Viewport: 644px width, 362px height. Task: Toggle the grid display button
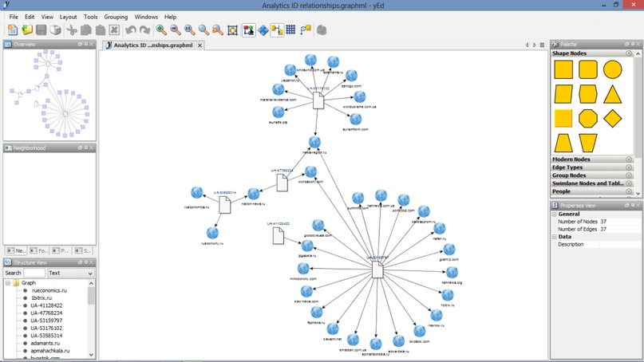click(x=291, y=30)
